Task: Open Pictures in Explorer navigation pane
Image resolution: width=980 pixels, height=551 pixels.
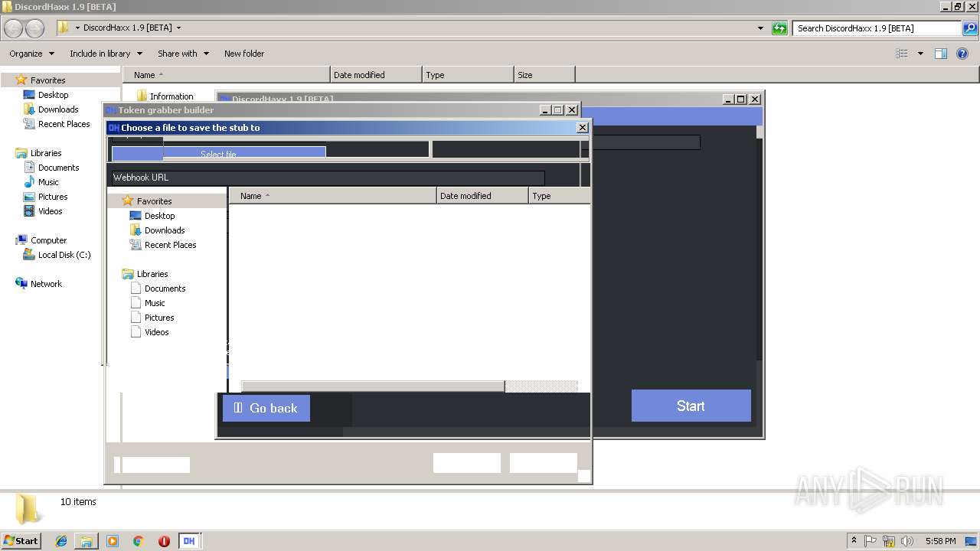Action: pos(53,197)
